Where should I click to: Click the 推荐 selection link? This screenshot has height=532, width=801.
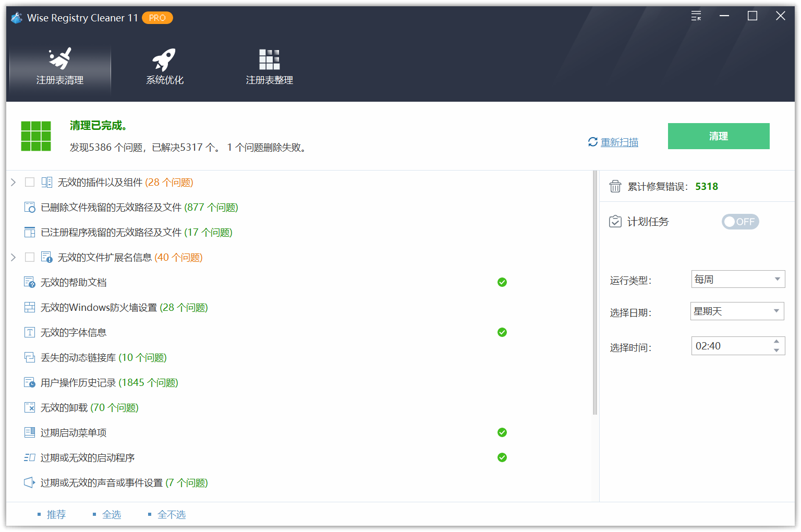tap(56, 514)
